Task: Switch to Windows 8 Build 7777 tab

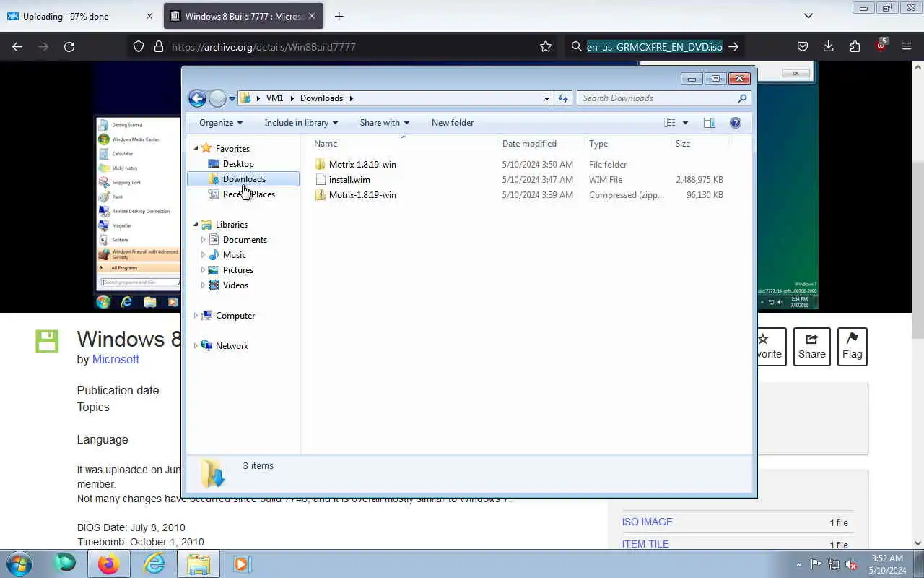Action: coord(244,16)
